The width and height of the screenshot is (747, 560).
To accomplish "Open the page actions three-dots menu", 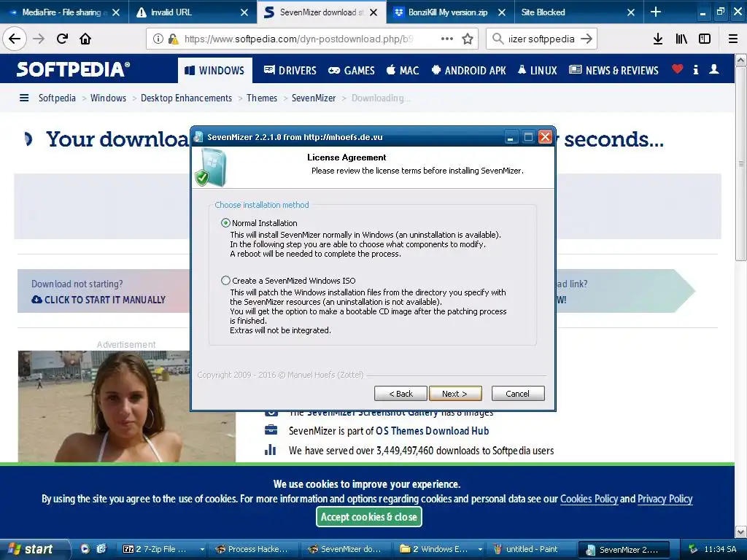I will click(447, 39).
